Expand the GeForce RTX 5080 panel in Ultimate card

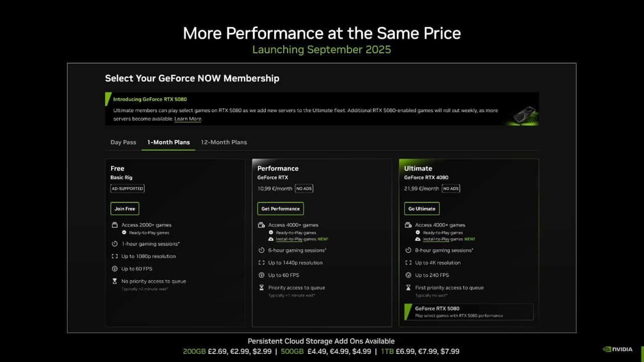pos(467,311)
